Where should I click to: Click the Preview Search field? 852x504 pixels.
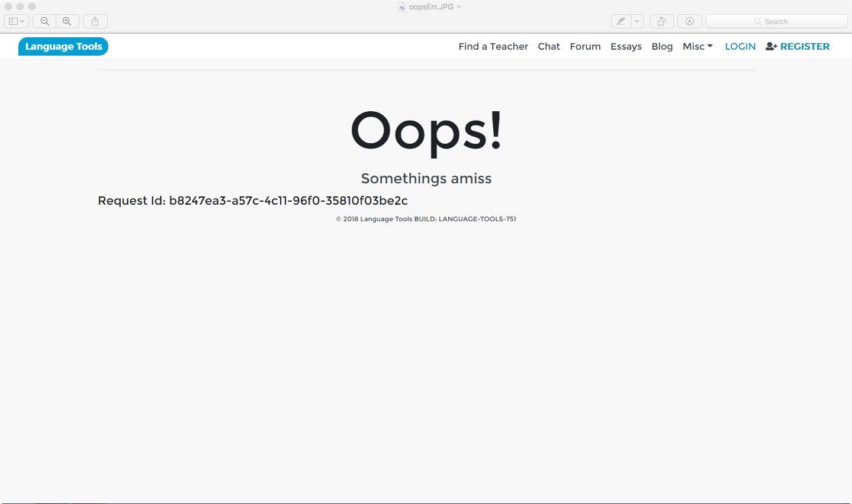(x=776, y=21)
